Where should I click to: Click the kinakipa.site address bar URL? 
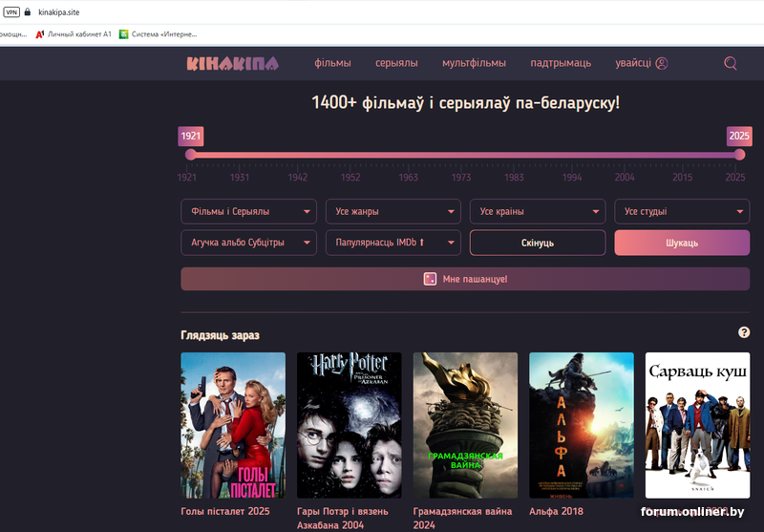pos(59,12)
